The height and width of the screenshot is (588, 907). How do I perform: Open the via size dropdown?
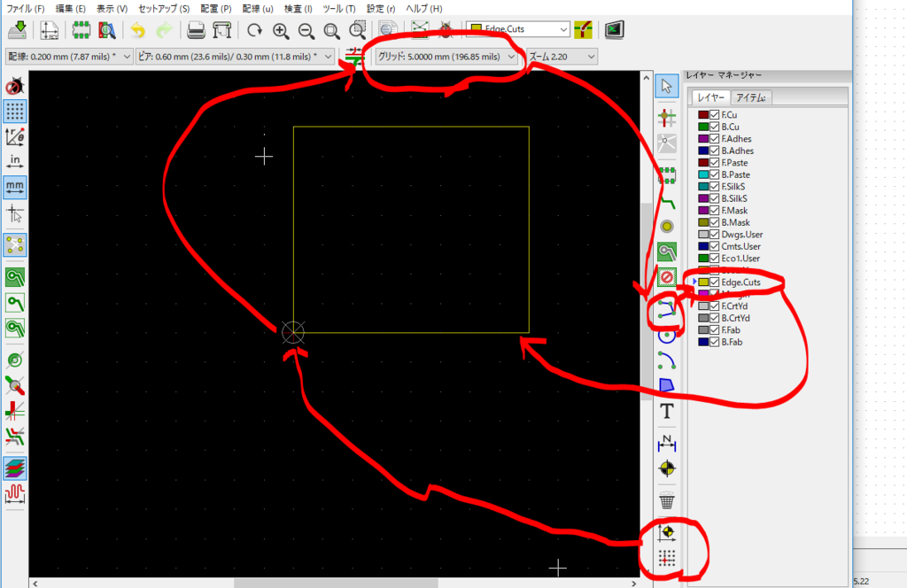point(235,56)
